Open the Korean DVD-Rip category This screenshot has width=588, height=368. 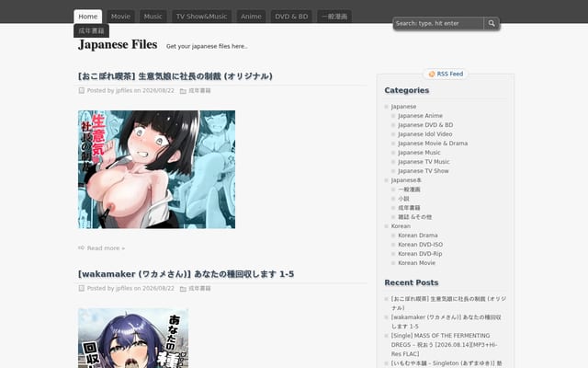[420, 254]
